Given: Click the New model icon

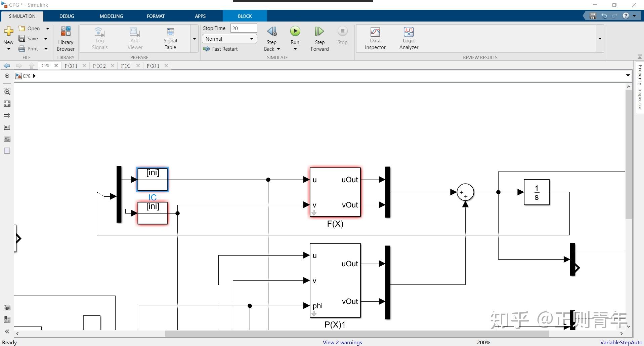Looking at the screenshot, I should coord(8,31).
